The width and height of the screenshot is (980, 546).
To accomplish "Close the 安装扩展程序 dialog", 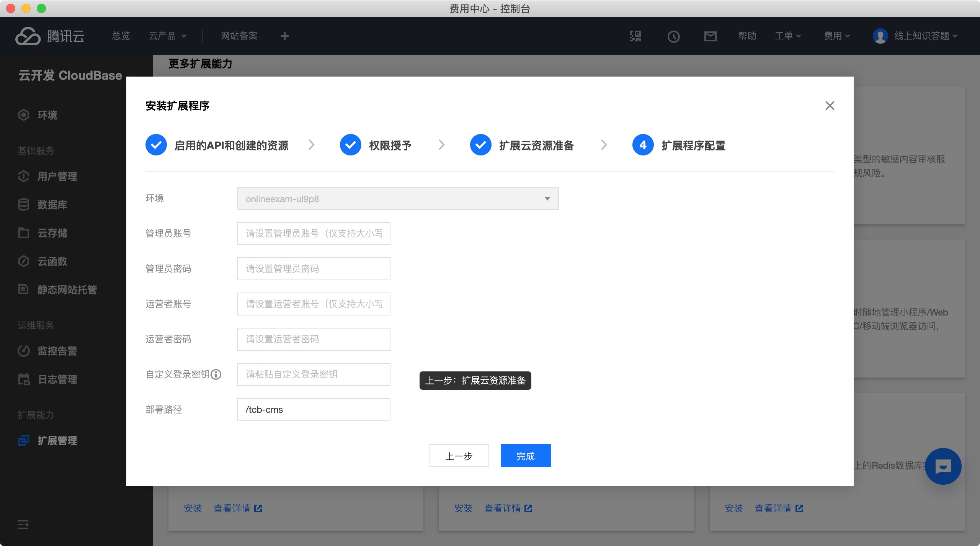I will [830, 106].
